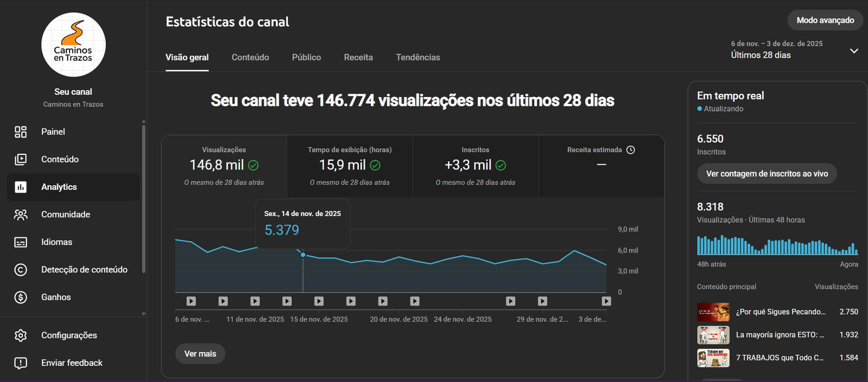The image size is (868, 382).
Task: Open the Conteúdo sidebar icon
Action: 21,159
